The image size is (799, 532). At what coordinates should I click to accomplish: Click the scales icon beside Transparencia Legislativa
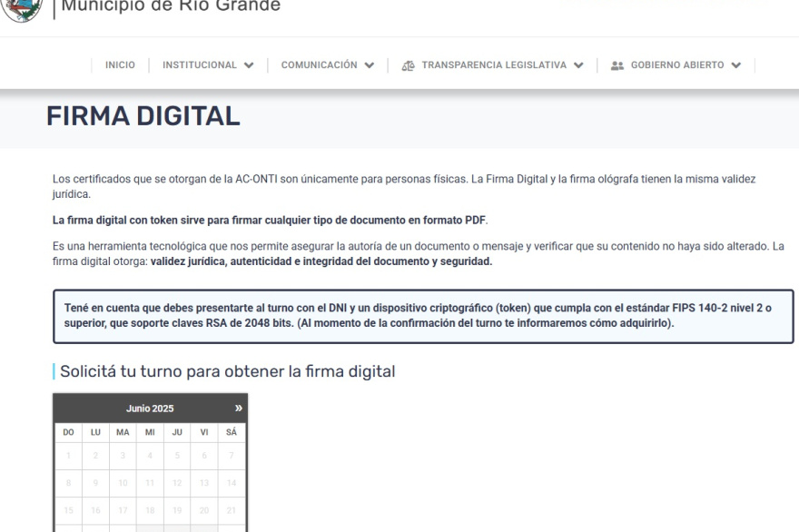(x=409, y=65)
